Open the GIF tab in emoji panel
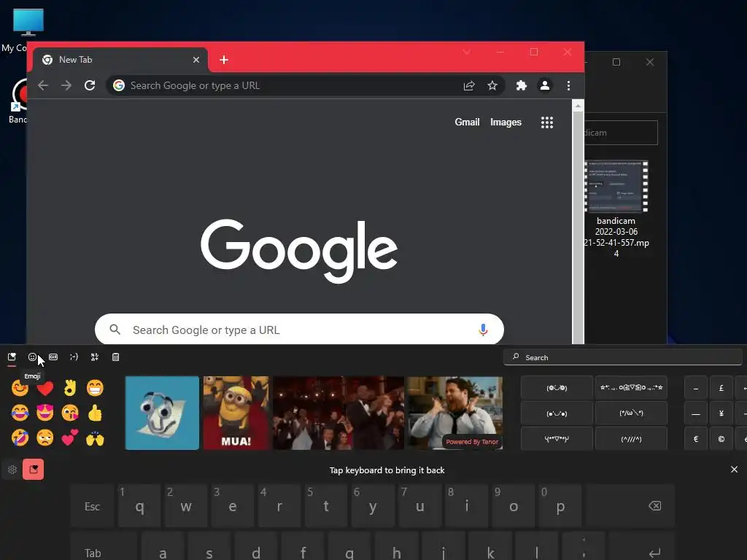This screenshot has height=560, width=747. pyautogui.click(x=53, y=357)
